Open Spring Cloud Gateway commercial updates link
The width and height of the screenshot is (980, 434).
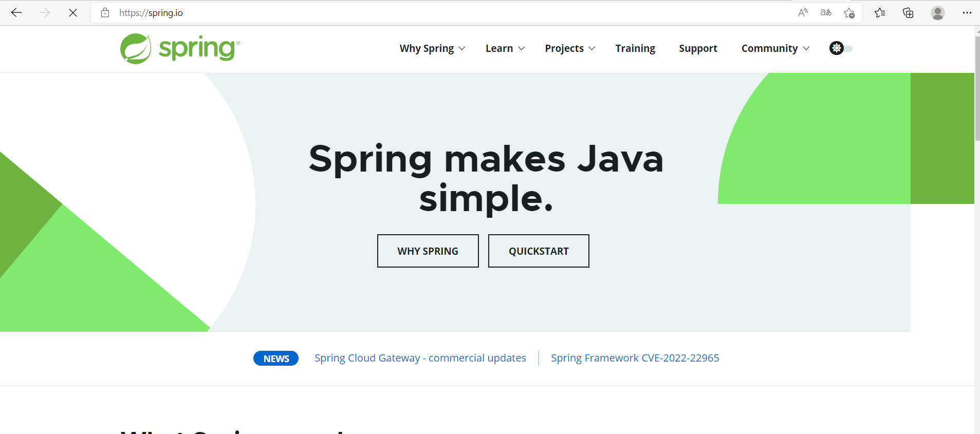(420, 358)
